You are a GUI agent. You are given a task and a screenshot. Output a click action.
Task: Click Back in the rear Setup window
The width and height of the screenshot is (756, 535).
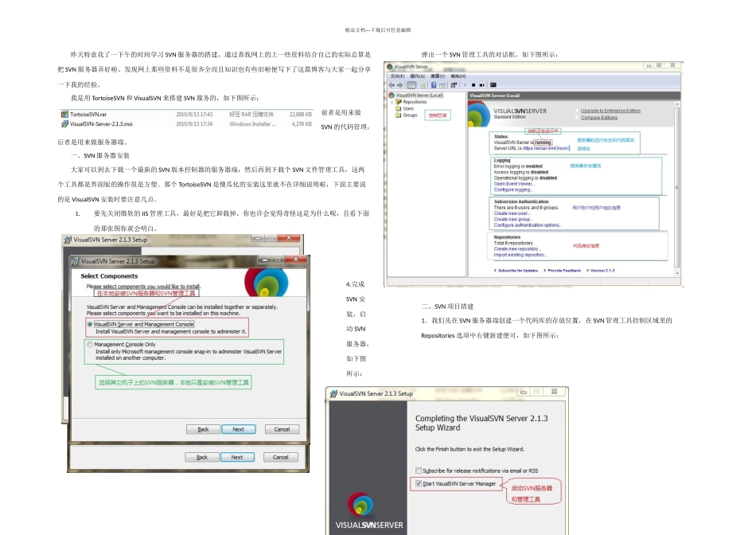[x=202, y=457]
